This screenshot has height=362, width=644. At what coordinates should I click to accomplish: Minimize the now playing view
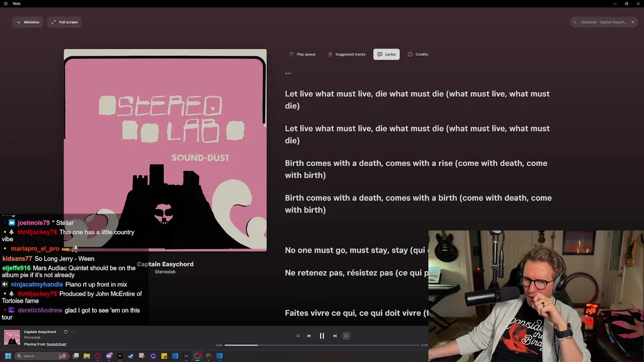coord(28,22)
